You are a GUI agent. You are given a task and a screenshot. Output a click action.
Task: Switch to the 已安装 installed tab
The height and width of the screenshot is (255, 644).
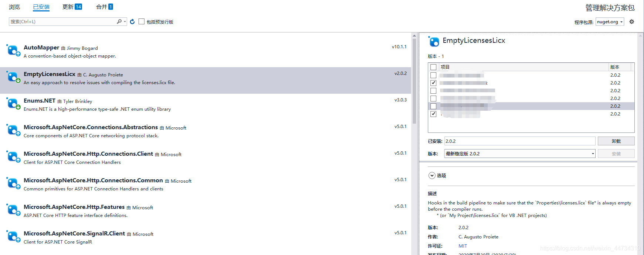[x=41, y=7]
